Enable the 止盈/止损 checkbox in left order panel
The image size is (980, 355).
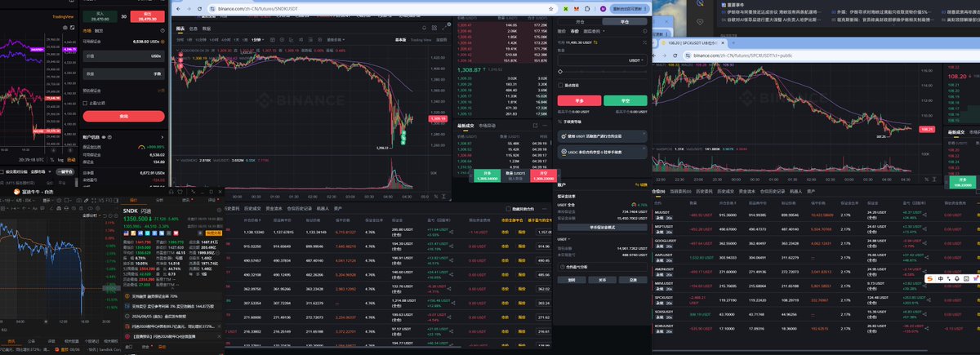pyautogui.click(x=85, y=103)
